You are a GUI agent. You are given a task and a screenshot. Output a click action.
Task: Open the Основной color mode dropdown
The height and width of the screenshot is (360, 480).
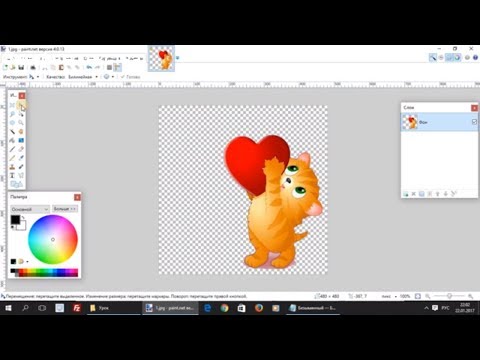[30, 209]
